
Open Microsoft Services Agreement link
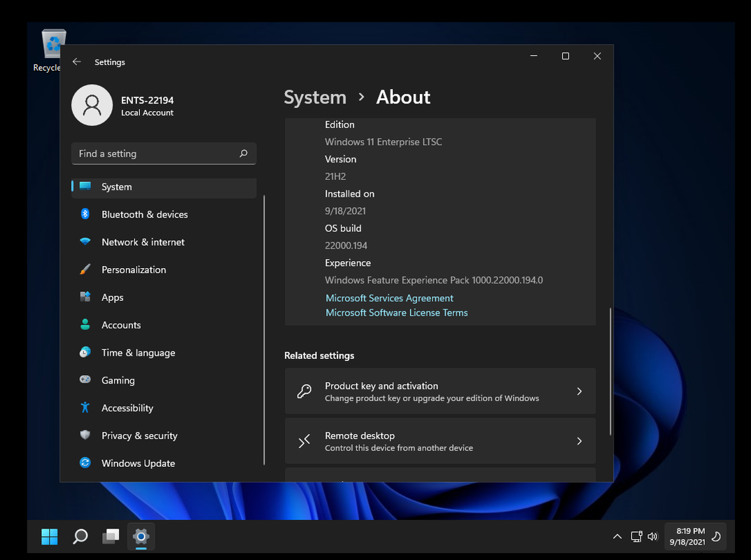[389, 298]
